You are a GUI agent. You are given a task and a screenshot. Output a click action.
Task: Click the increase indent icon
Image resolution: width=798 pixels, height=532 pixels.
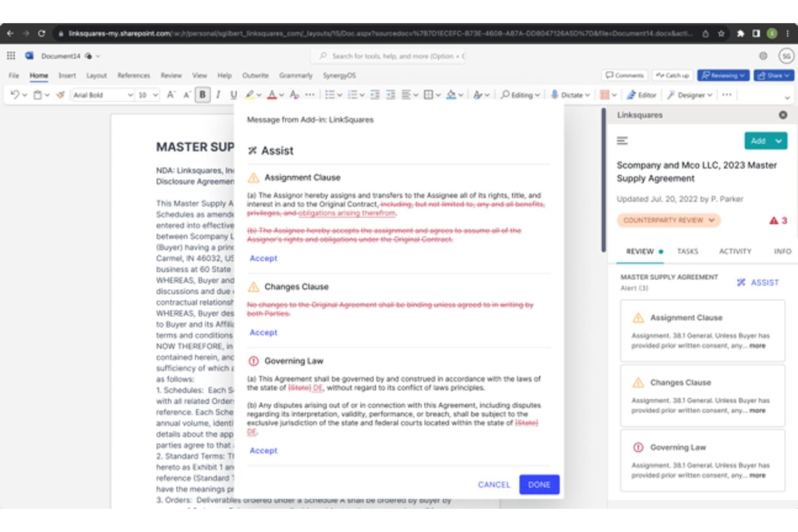[390, 95]
